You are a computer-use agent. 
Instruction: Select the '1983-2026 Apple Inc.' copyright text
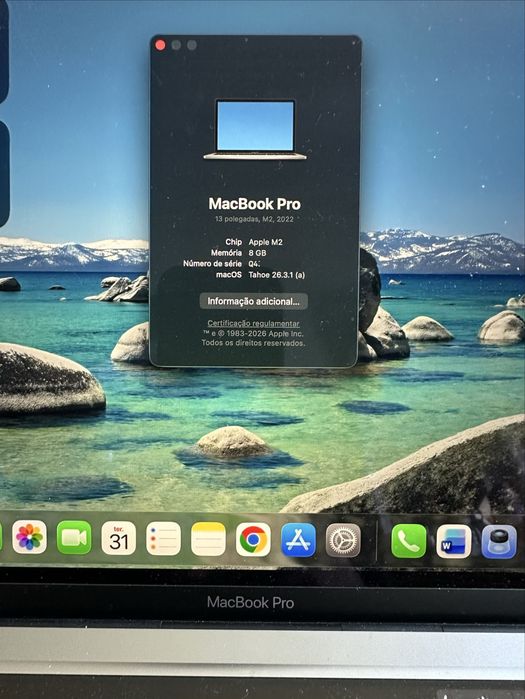click(264, 333)
